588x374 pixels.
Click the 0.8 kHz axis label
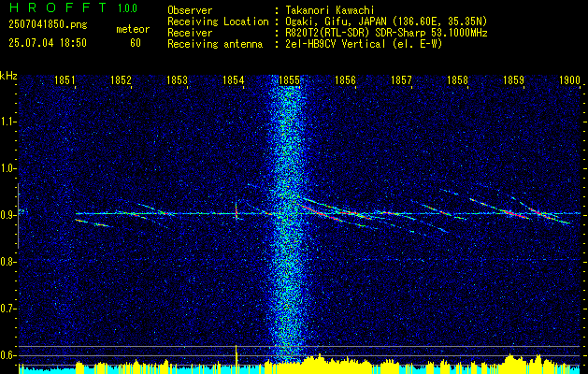[7, 262]
